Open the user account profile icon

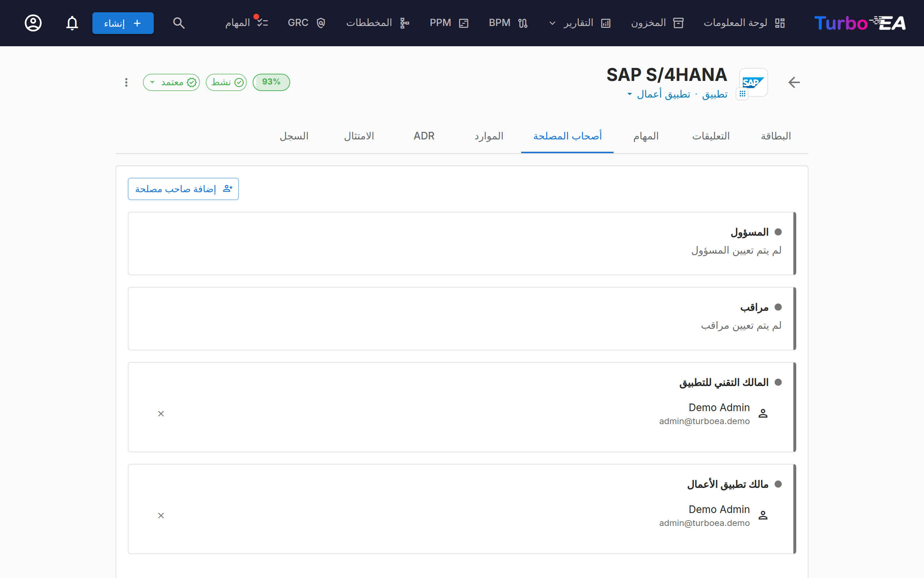(33, 23)
